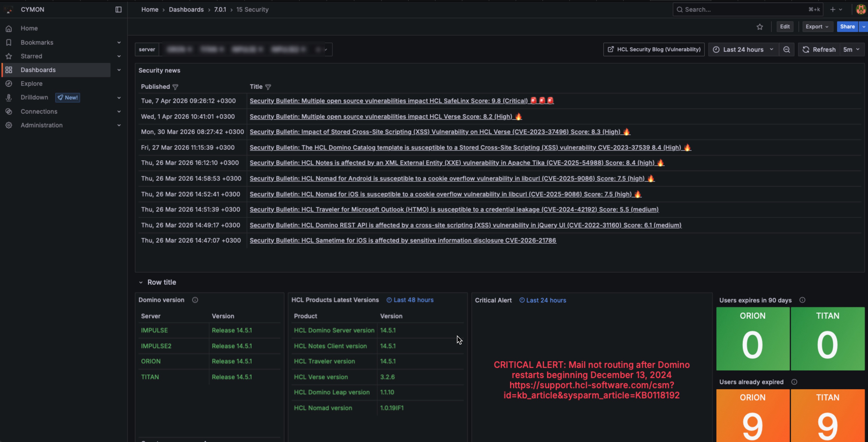This screenshot has width=868, height=442.
Task: Star this dashboard with the star icon
Action: point(759,27)
